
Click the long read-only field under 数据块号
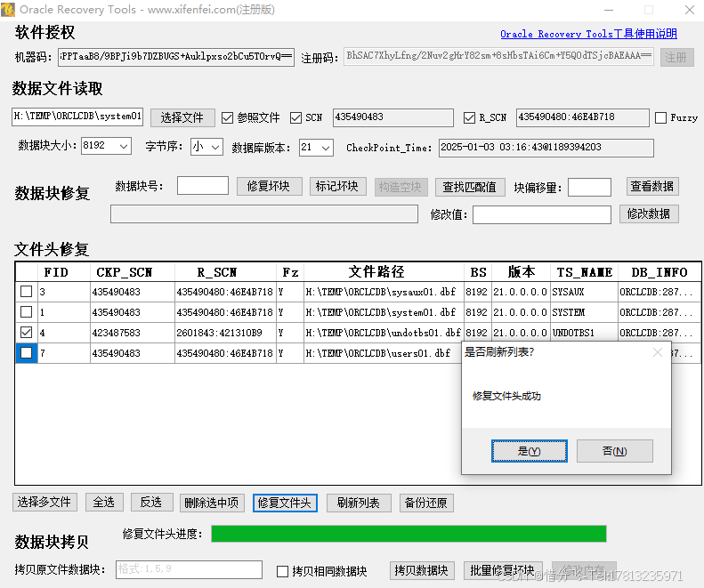coord(264,214)
